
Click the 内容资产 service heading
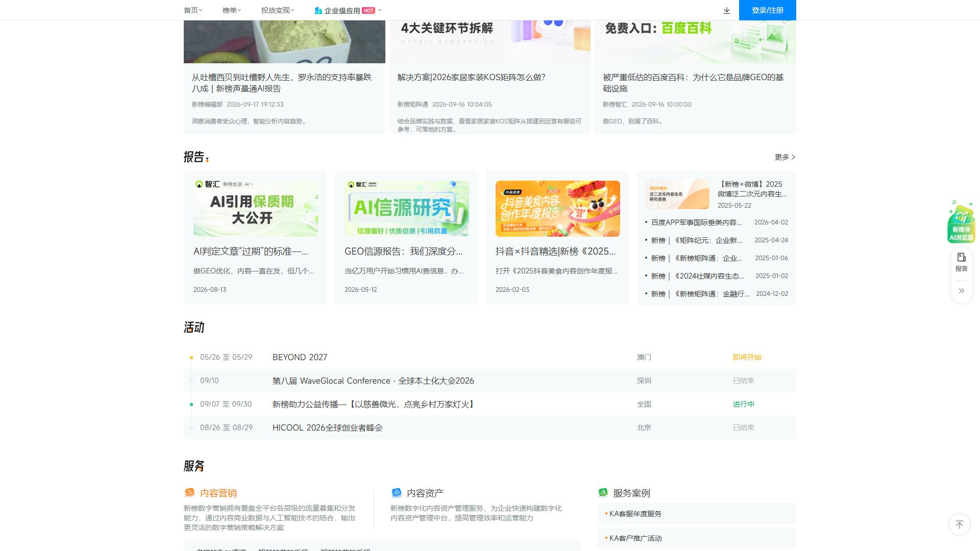(x=425, y=493)
